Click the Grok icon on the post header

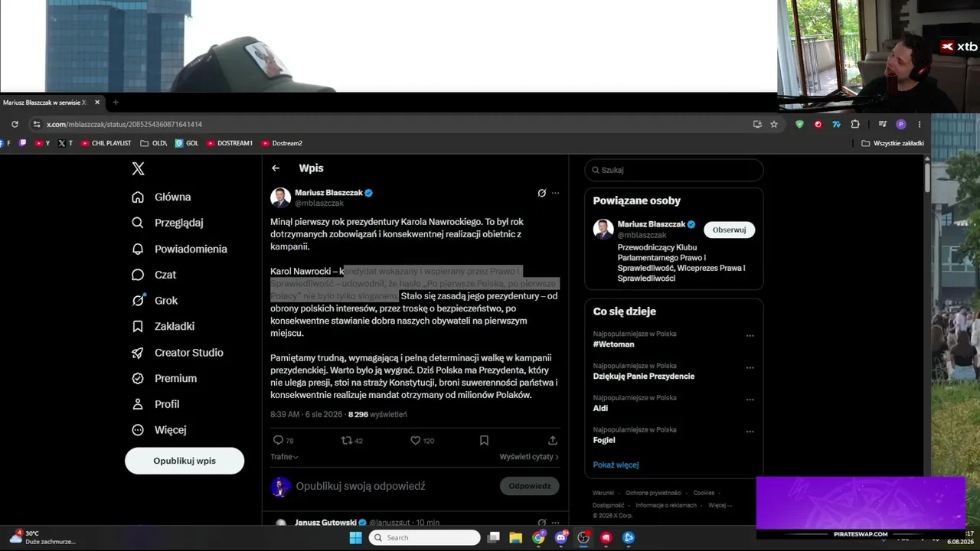pyautogui.click(x=542, y=193)
